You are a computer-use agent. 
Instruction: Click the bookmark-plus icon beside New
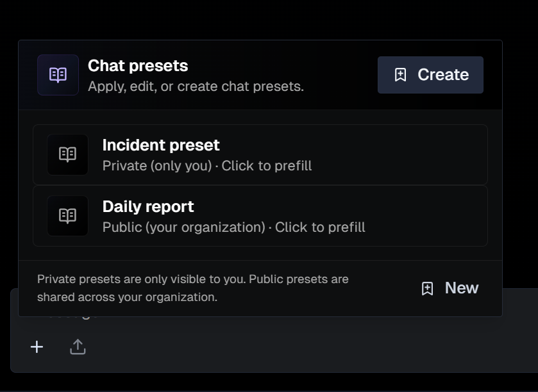427,288
